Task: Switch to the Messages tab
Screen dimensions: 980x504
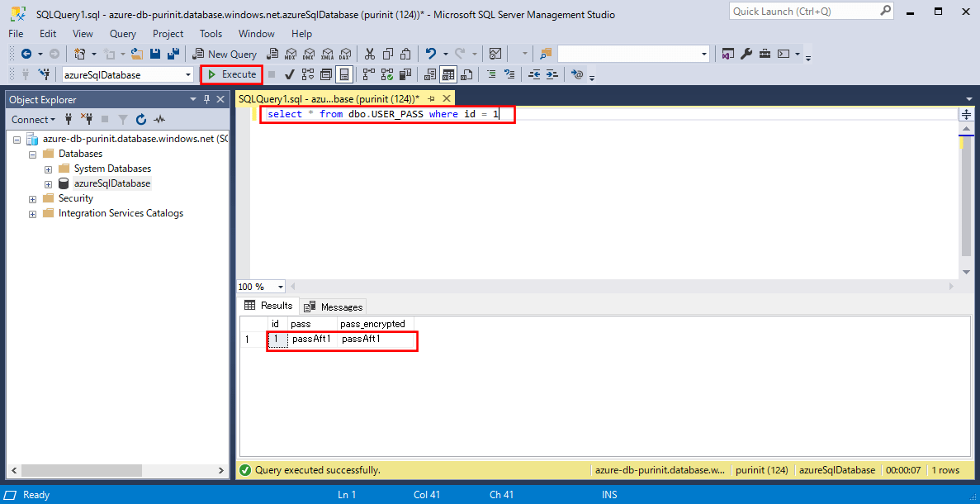Action: (x=334, y=307)
